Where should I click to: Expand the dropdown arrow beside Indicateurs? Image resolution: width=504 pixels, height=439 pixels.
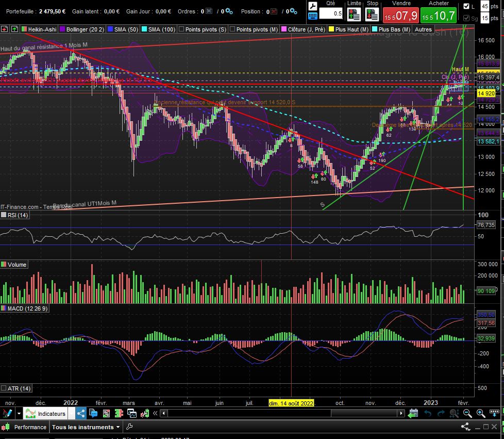(x=71, y=414)
